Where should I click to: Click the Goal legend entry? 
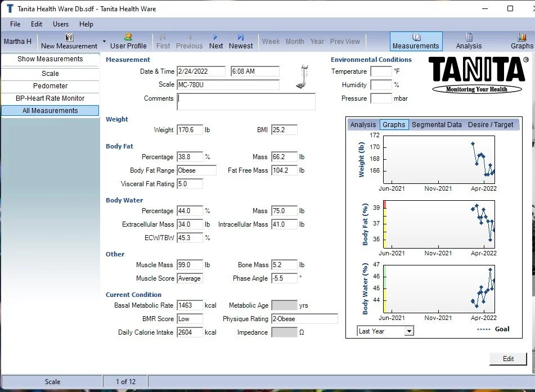[493, 329]
